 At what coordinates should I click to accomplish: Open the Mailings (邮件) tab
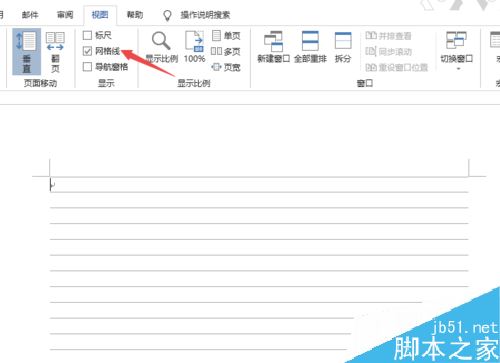(x=30, y=15)
